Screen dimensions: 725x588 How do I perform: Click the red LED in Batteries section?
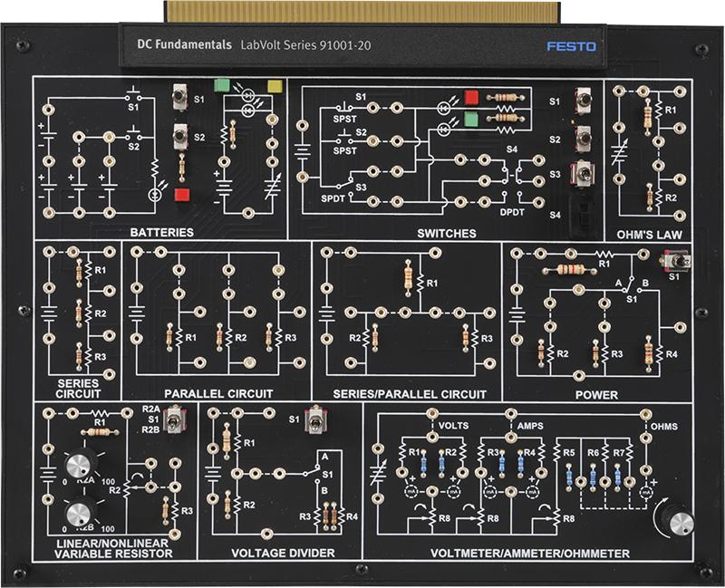pos(181,194)
